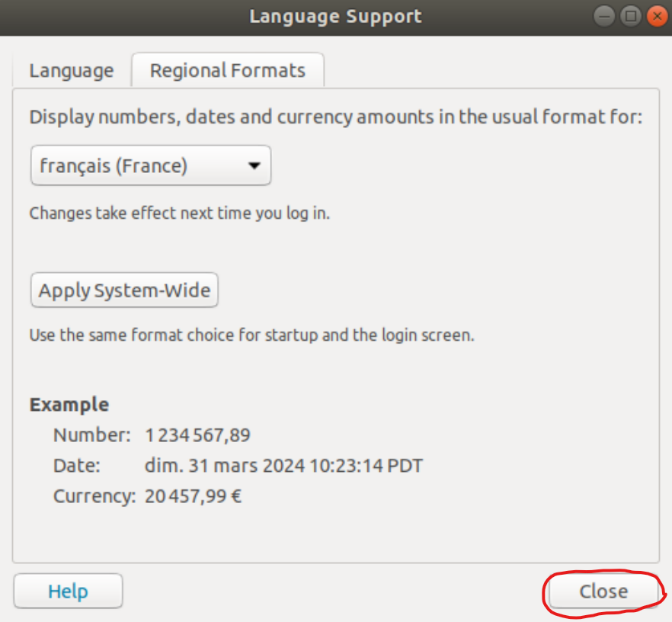
Task: Open the français (France) format dropdown
Action: pos(150,165)
